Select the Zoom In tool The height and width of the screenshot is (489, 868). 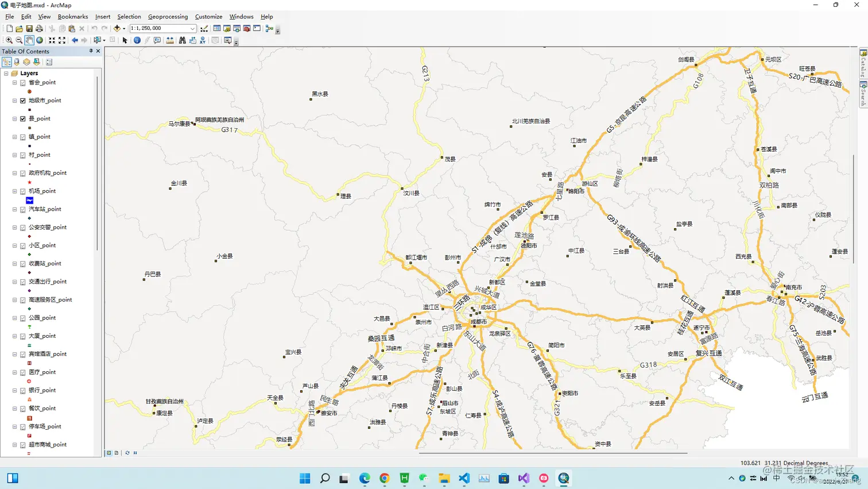(9, 40)
